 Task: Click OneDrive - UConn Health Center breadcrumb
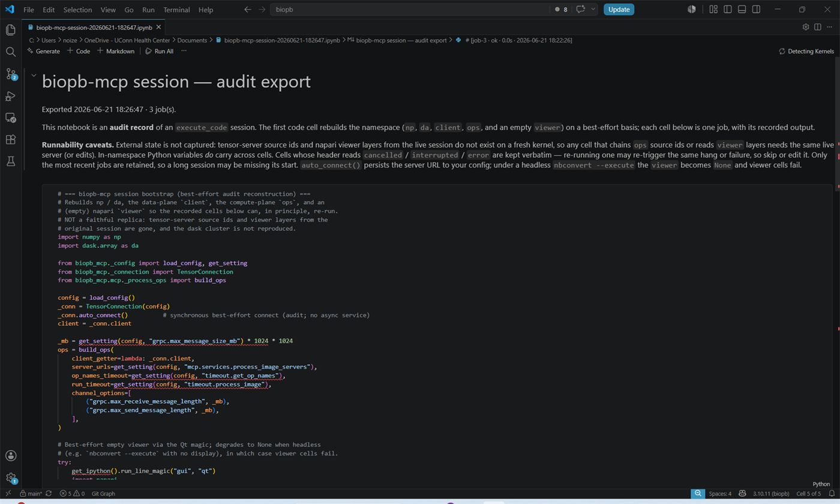click(x=127, y=40)
